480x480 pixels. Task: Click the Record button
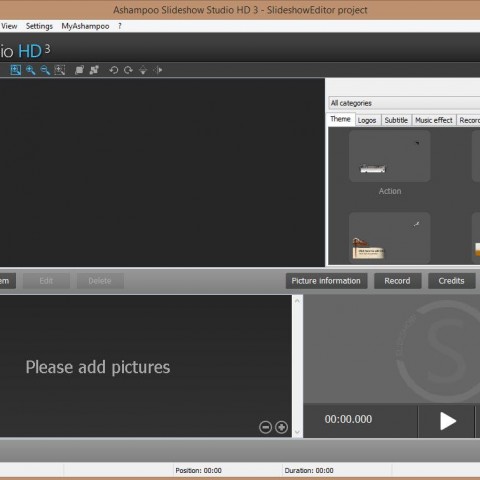tap(397, 281)
